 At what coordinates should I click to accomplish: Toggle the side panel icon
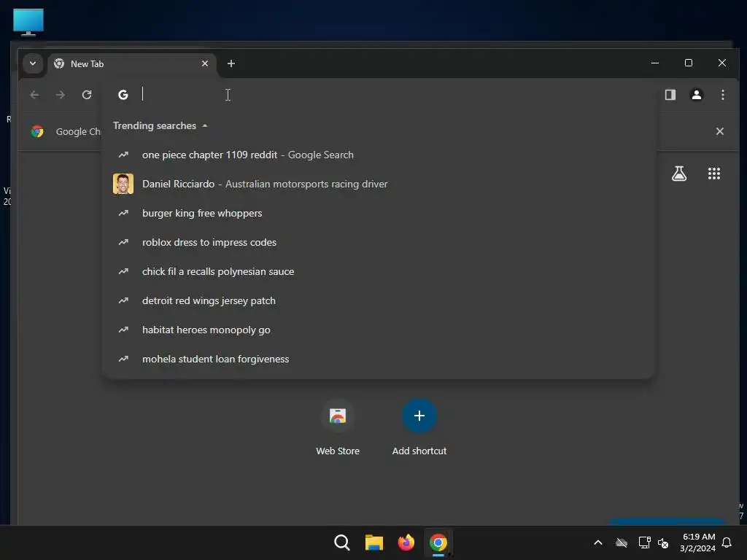tap(670, 95)
